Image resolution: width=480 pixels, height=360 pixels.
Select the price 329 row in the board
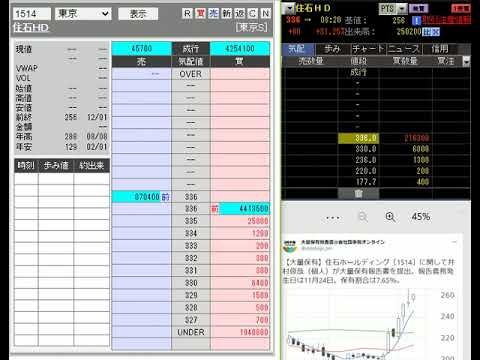pos(191,295)
